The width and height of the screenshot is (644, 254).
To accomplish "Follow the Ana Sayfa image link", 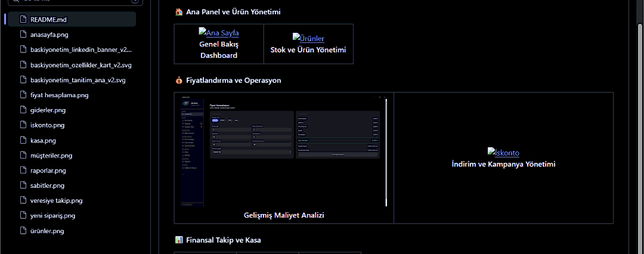I will 218,33.
